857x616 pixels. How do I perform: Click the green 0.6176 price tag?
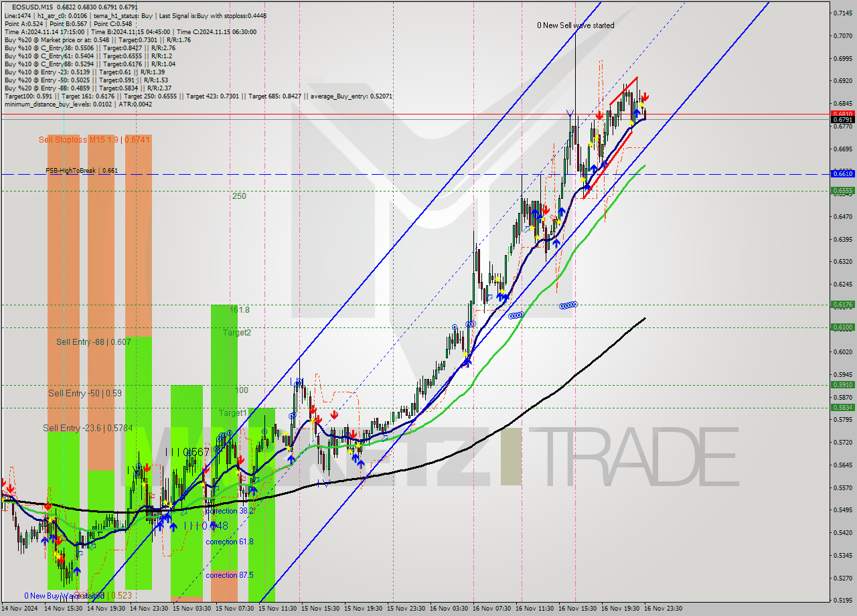point(842,305)
